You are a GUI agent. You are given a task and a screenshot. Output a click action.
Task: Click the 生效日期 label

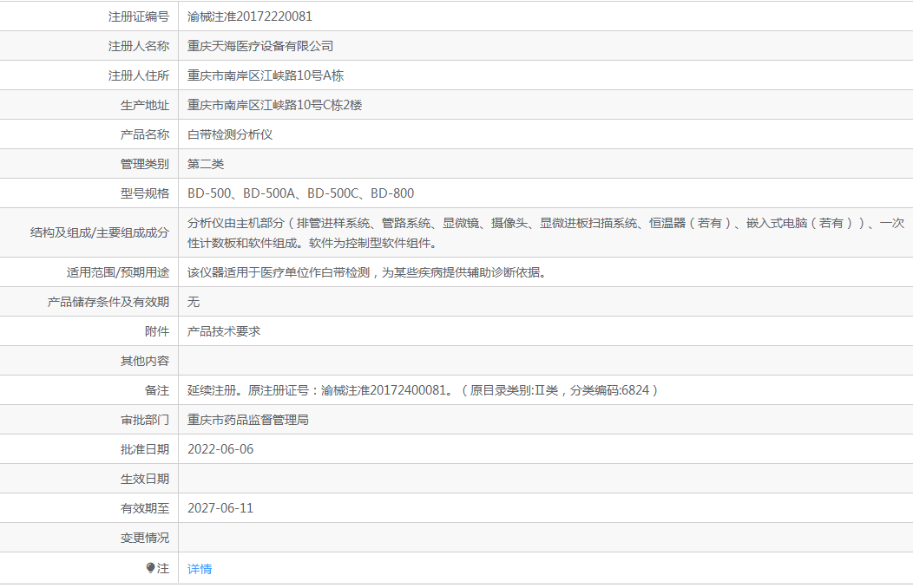(x=145, y=479)
